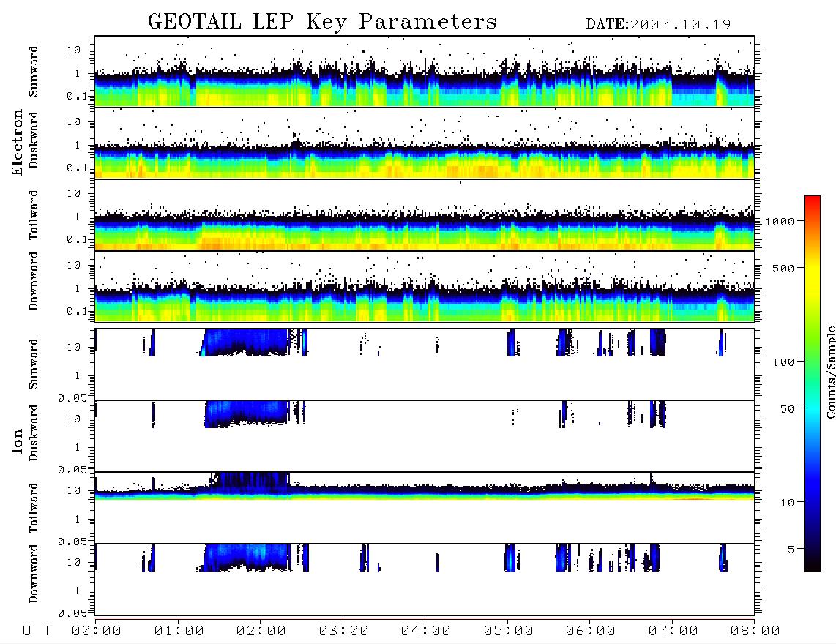Click the 06:00 time tick label
The image size is (836, 644).
[591, 632]
